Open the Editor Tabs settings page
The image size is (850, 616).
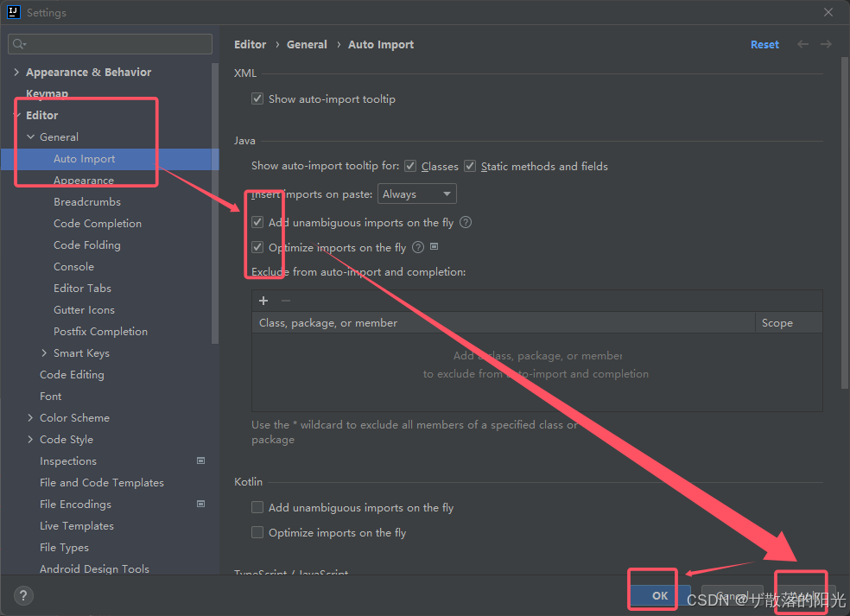[x=82, y=289]
